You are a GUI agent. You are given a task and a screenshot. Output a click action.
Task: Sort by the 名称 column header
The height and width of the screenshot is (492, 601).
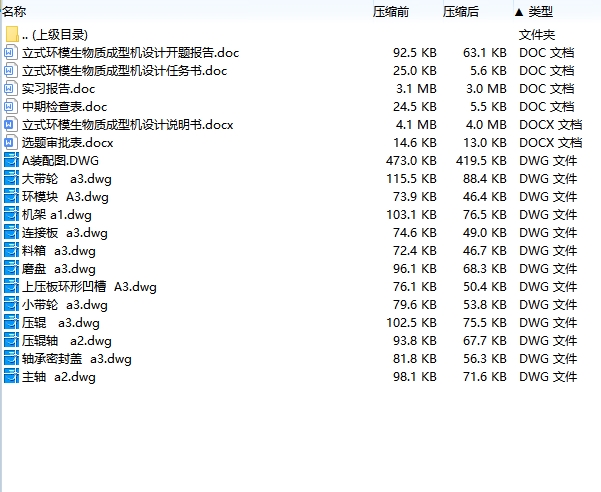tap(14, 12)
